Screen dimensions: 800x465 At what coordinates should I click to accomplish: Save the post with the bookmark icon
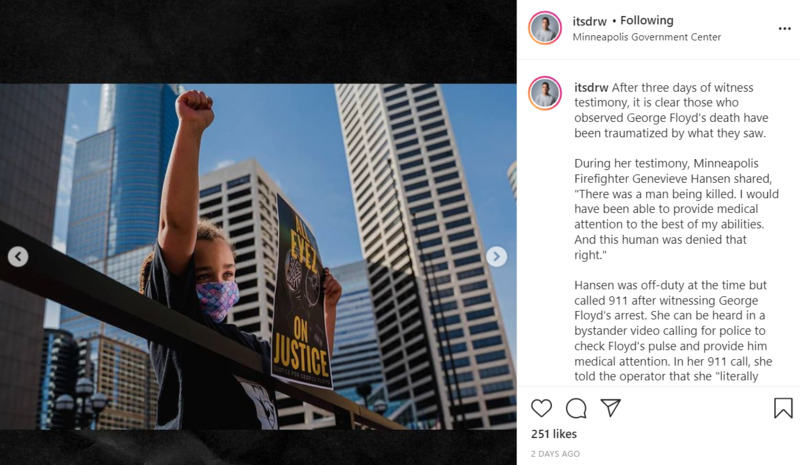click(x=783, y=408)
